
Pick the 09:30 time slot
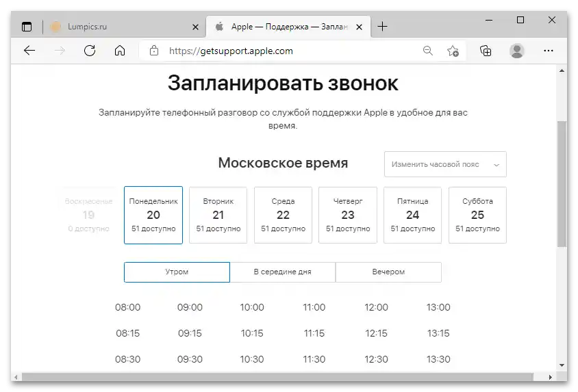coord(190,359)
